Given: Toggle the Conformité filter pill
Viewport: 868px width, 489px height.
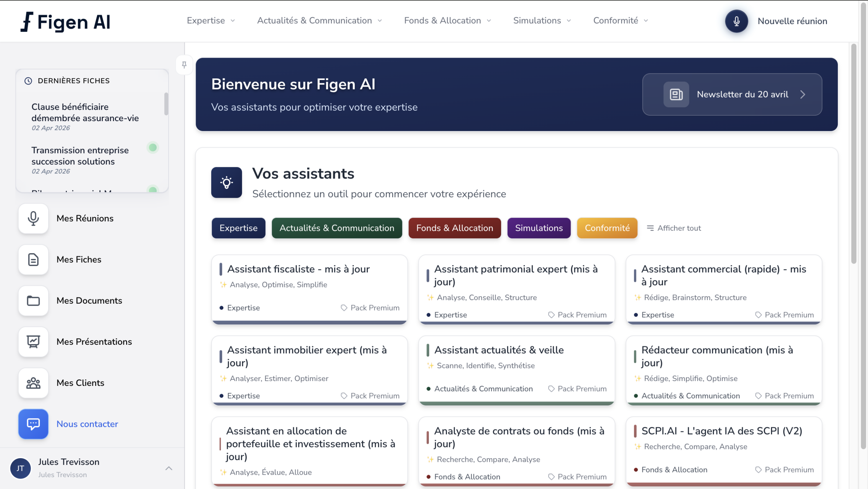Looking at the screenshot, I should point(607,228).
